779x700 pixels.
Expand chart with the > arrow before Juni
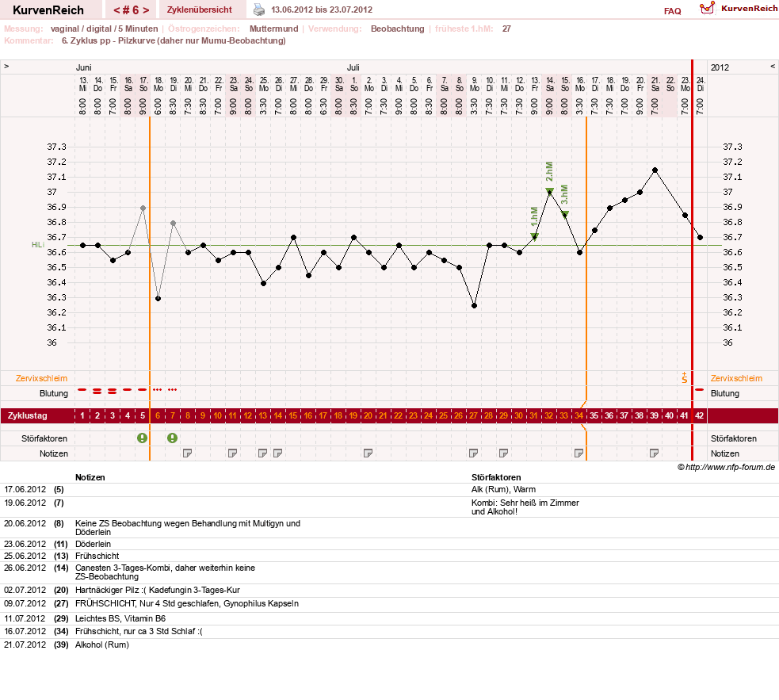6,66
